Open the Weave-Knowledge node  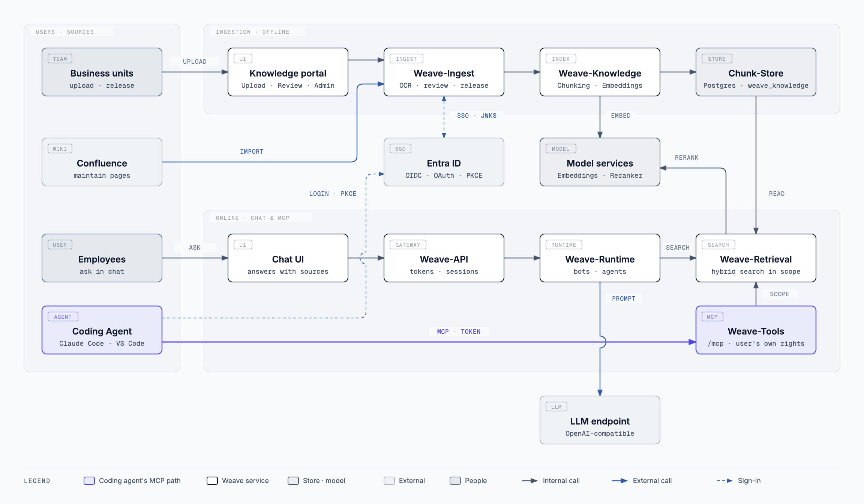tap(600, 72)
